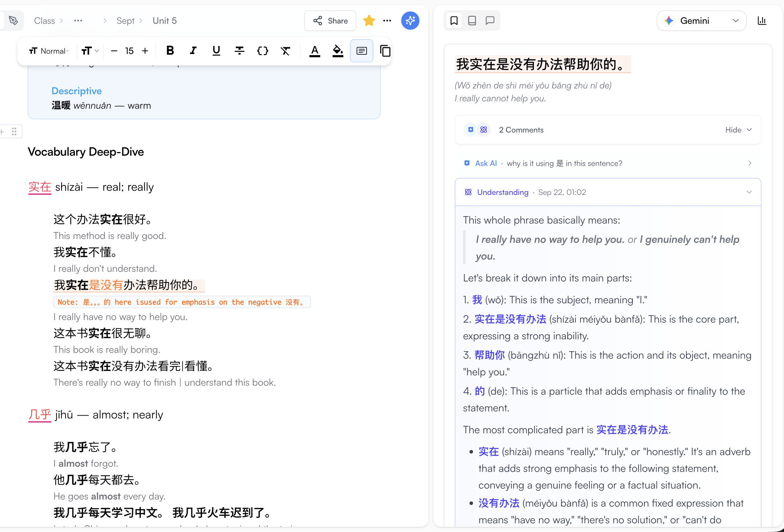The image size is (784, 532).
Task: Toggle bold formatting in the toolbar
Action: click(x=170, y=50)
